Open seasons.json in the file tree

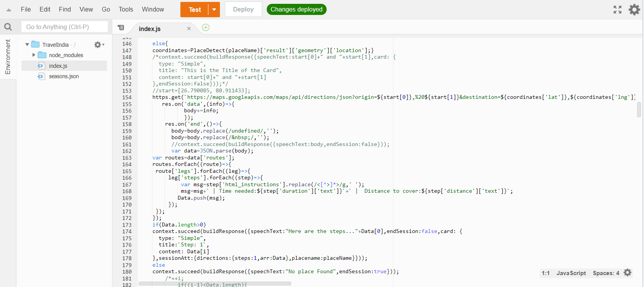tap(64, 76)
